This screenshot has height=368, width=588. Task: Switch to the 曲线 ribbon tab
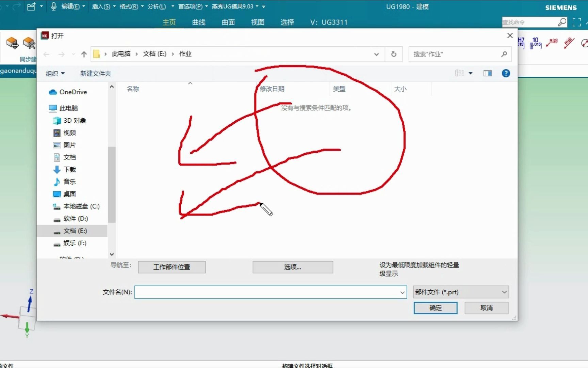point(199,22)
